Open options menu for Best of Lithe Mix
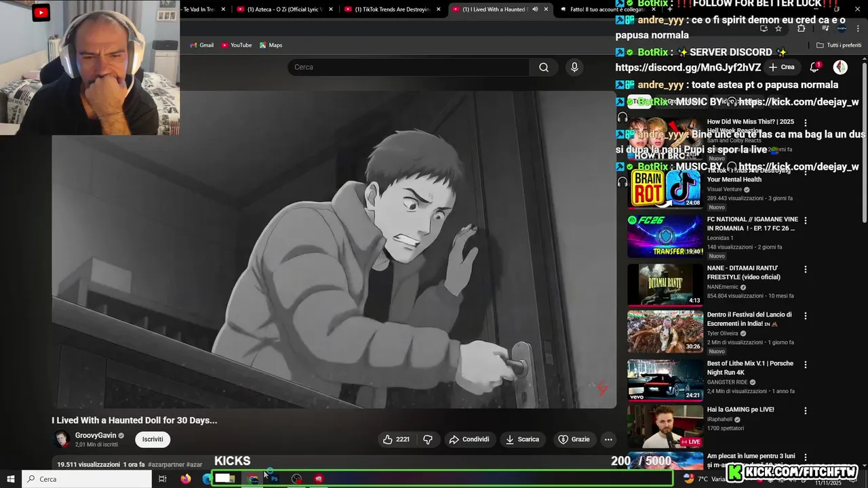This screenshot has height=488, width=868. 806,364
